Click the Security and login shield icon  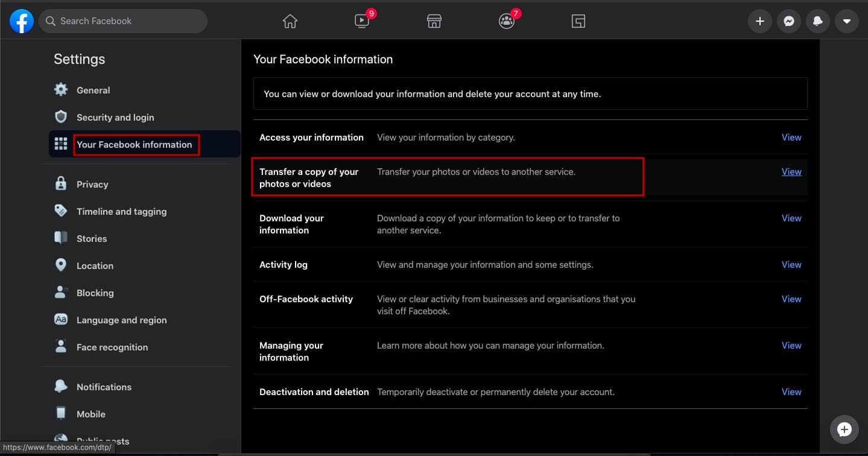61,117
